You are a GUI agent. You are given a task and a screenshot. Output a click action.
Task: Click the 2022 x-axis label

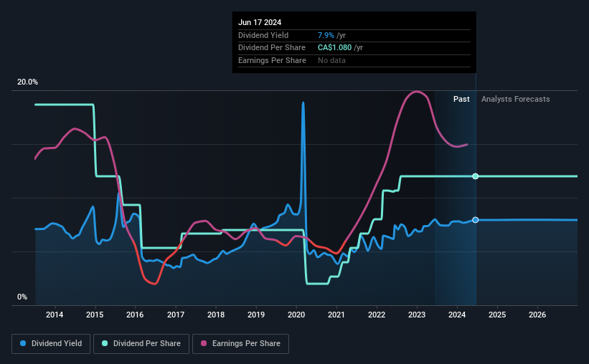pyautogui.click(x=377, y=315)
